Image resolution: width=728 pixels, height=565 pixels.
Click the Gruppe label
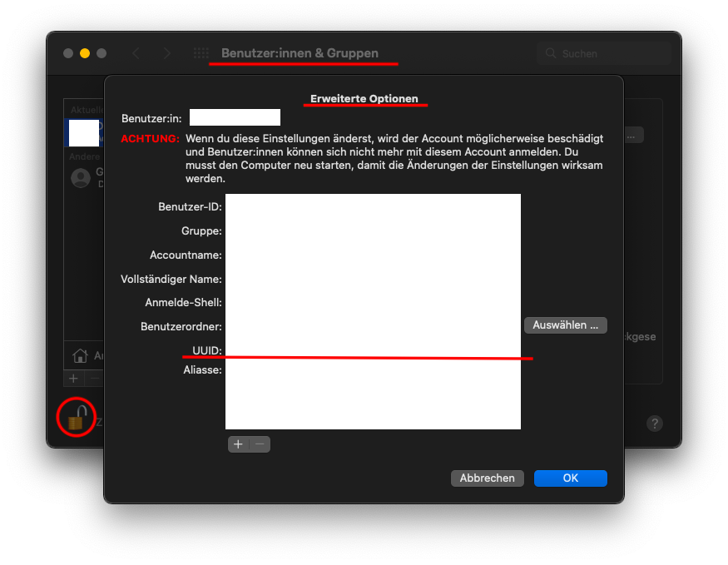click(201, 230)
